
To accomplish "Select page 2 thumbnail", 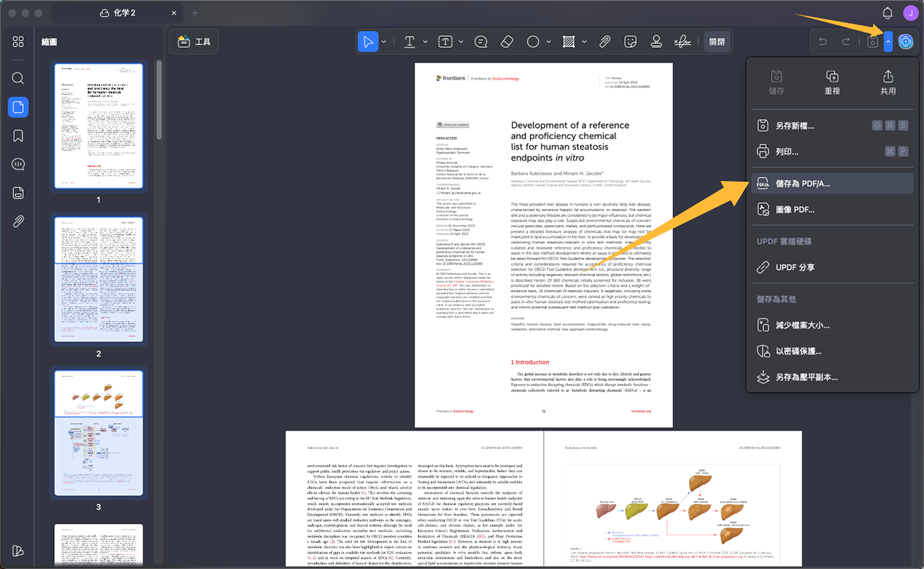I will click(x=99, y=280).
